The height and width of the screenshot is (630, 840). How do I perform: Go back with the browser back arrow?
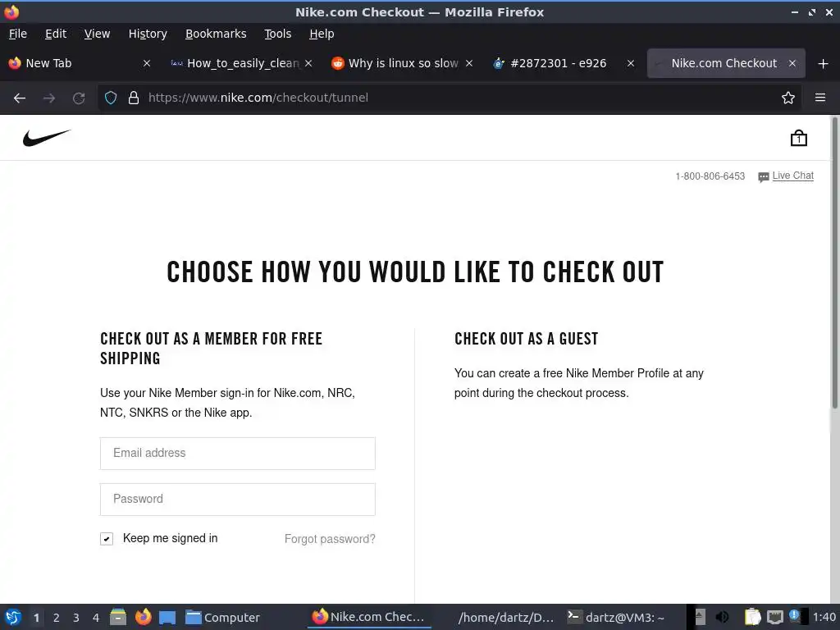[x=20, y=98]
